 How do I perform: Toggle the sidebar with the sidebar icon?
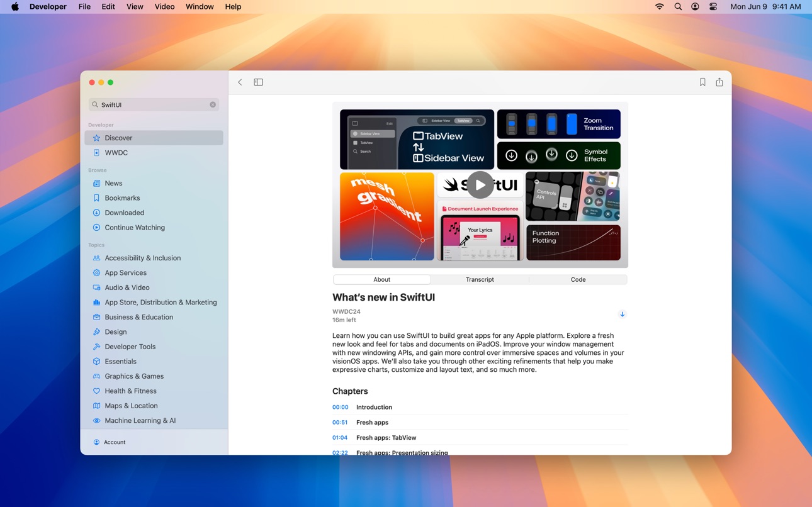pos(258,82)
